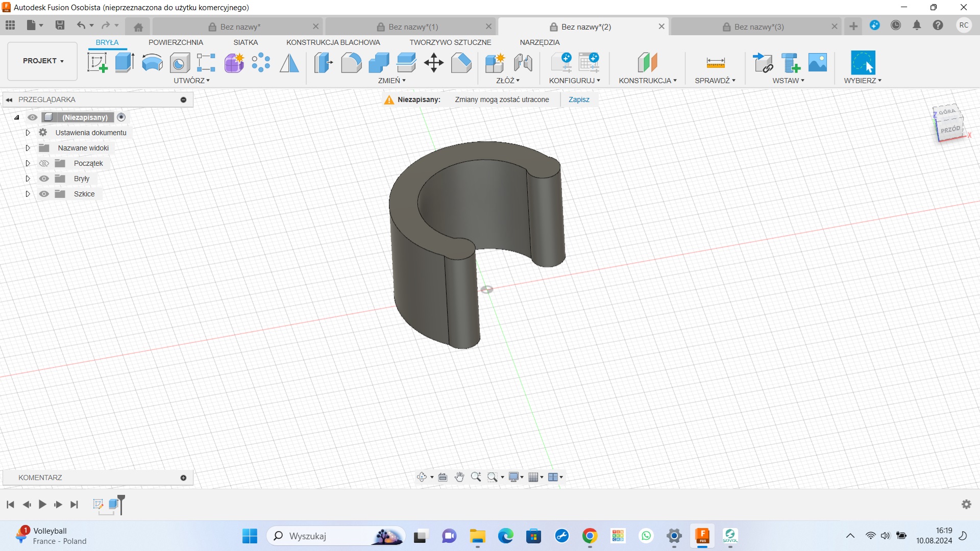Image resolution: width=980 pixels, height=551 pixels.
Task: Select the Revolve tool icon
Action: point(152,63)
